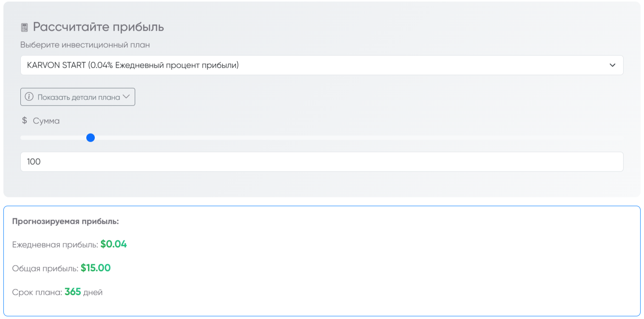Click the 365 plan duration number
The image size is (644, 319).
click(x=73, y=292)
